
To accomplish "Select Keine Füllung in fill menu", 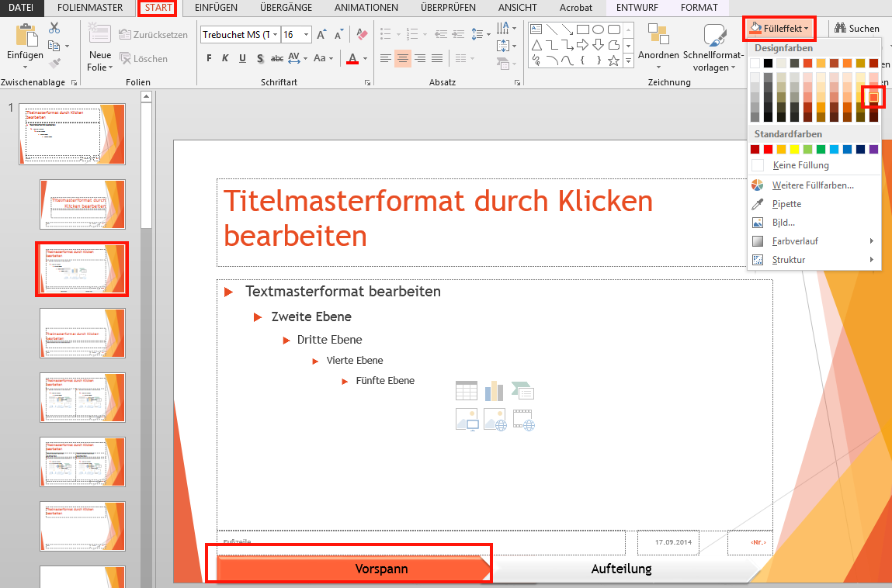I will coord(800,165).
